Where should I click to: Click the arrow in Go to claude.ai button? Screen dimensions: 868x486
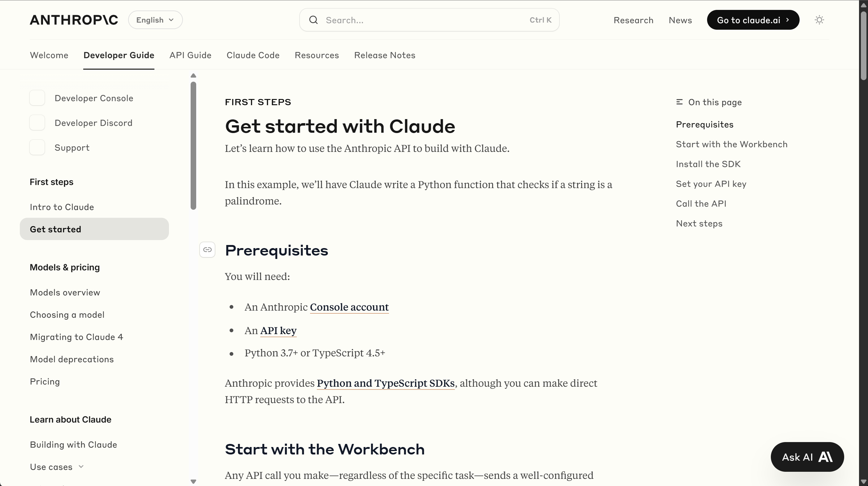[788, 20]
